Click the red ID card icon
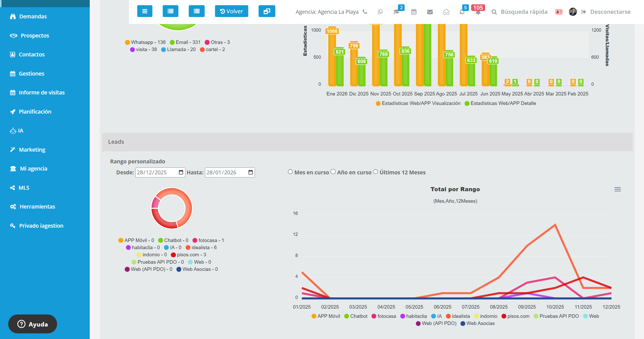Screen dimensions: 644x339 pos(559,12)
